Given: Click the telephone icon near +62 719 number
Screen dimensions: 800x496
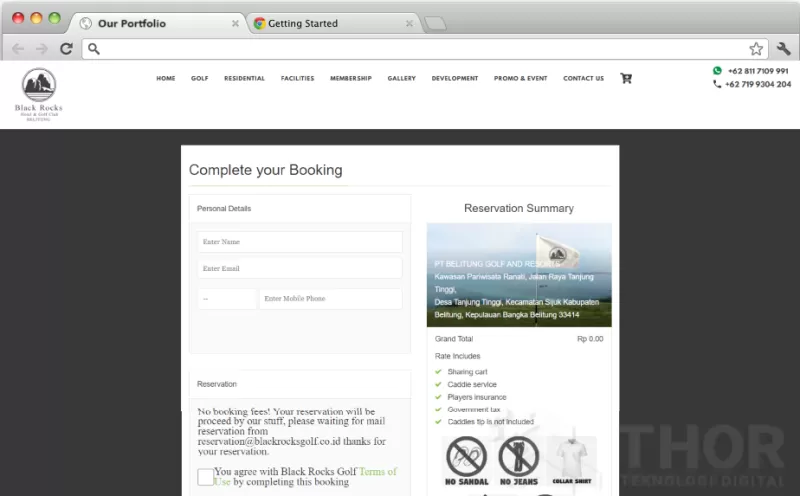Looking at the screenshot, I should (717, 84).
